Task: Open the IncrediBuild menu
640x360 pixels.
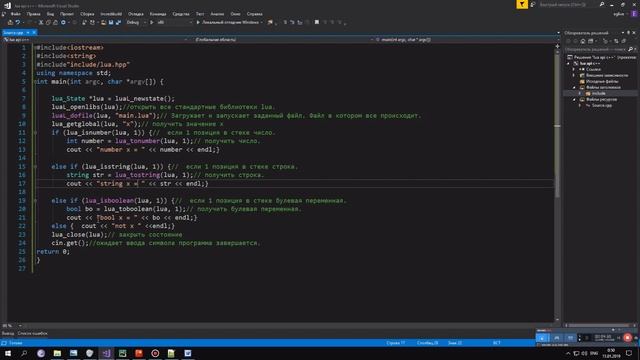Action: 111,14
